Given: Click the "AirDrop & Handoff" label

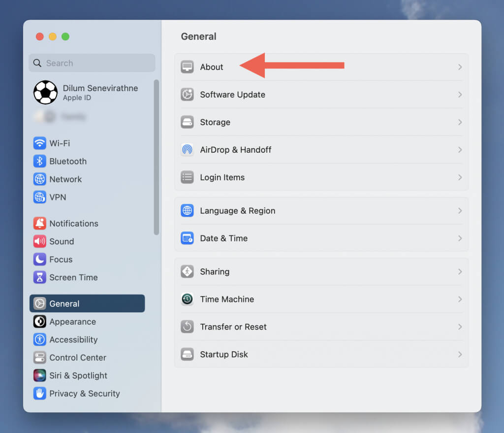Looking at the screenshot, I should [x=236, y=150].
